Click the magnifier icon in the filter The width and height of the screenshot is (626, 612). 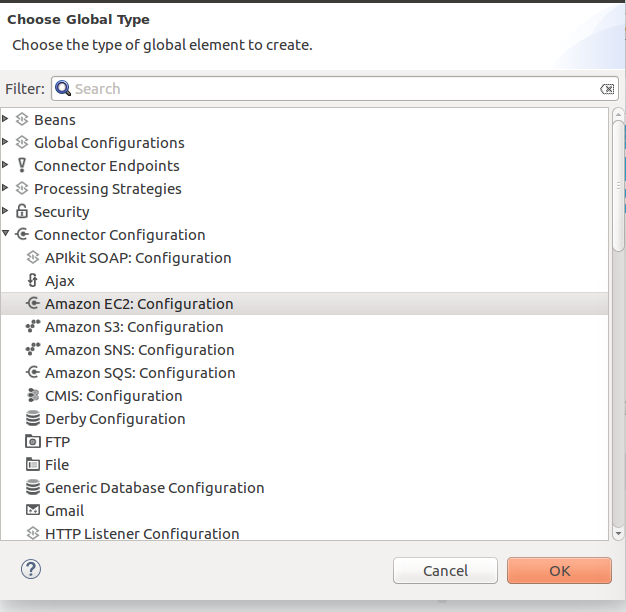tap(63, 88)
